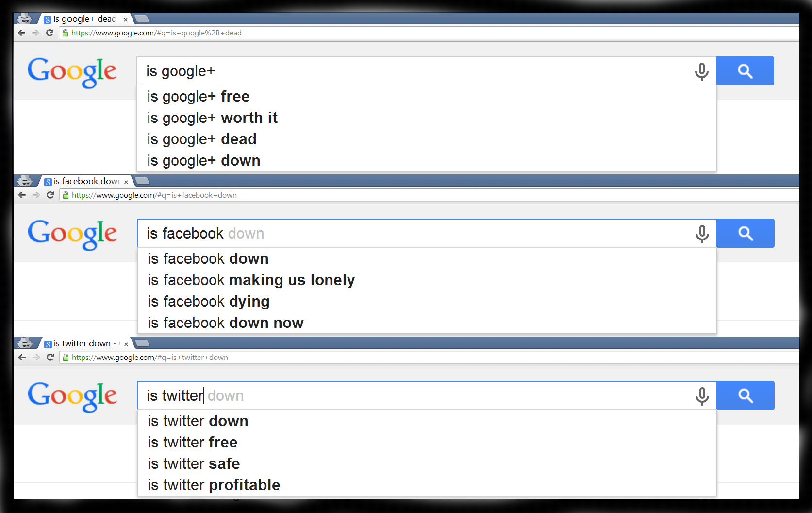Close the 'is twitter down' tab
This screenshot has width=812, height=513.
point(126,344)
